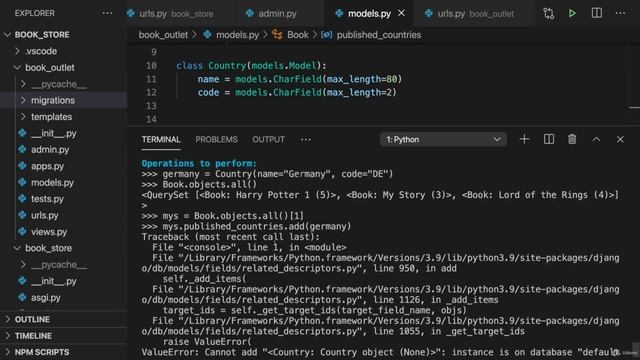Click published_countries in the breadcrumb
The image size is (640, 360).
pos(379,35)
